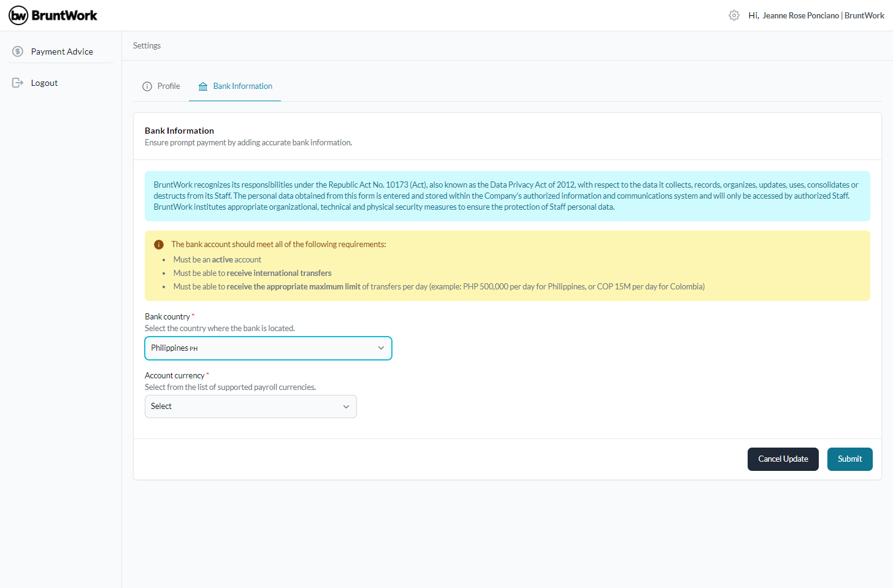This screenshot has height=588, width=893.
Task: Click the 'Bank country' field label
Action: click(x=167, y=316)
